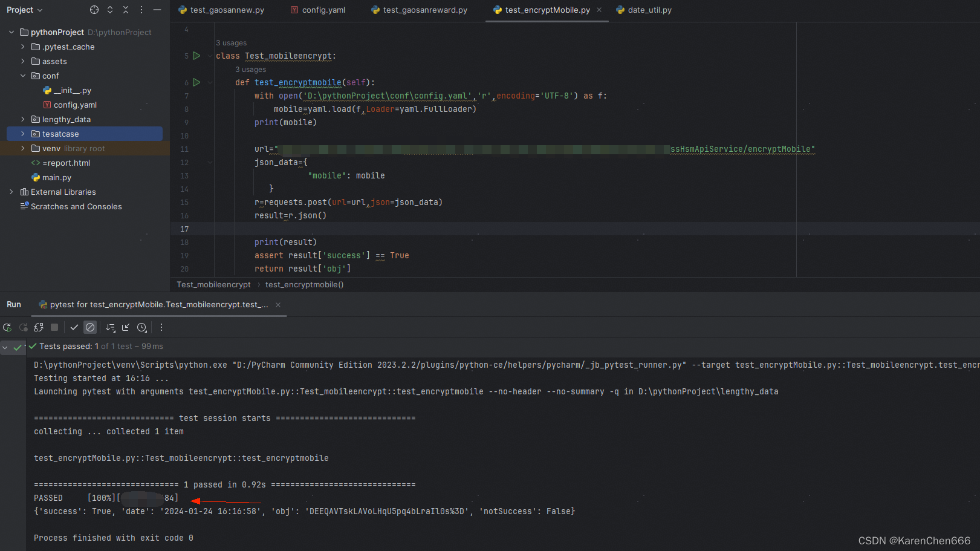Image resolution: width=980 pixels, height=551 pixels.
Task: Click 'Tests passed: 1' status text
Action: pyautogui.click(x=69, y=347)
